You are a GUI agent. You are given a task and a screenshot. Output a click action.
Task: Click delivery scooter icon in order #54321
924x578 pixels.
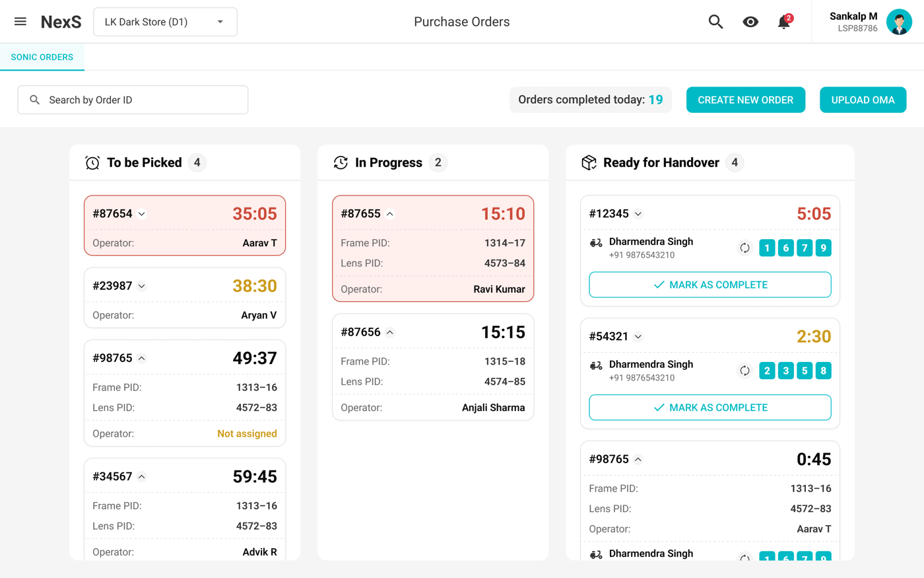(596, 366)
